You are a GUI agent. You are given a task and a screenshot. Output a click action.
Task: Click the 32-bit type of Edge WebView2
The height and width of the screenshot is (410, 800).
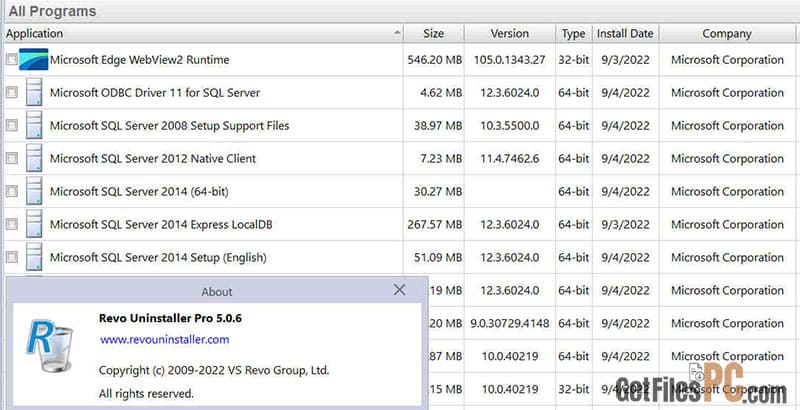(573, 60)
